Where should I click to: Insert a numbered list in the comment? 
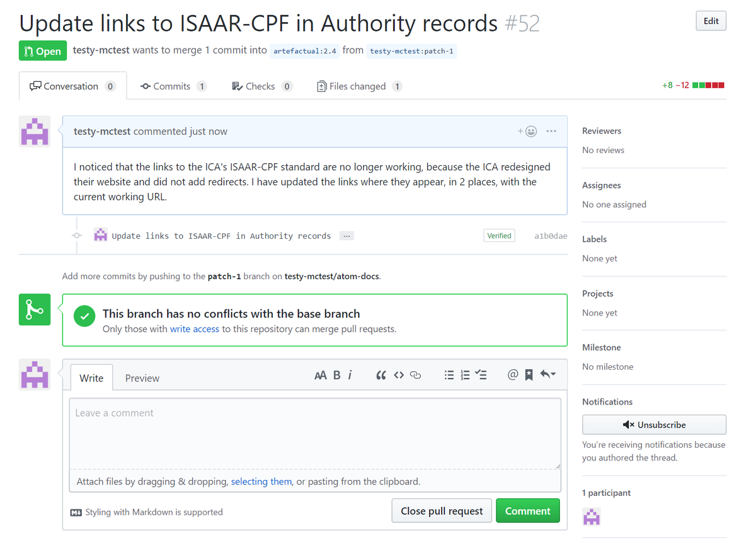[465, 375]
